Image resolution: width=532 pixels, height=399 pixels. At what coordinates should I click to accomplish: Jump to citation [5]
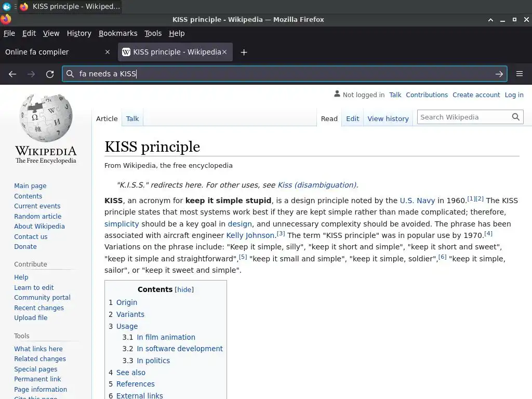click(x=243, y=257)
